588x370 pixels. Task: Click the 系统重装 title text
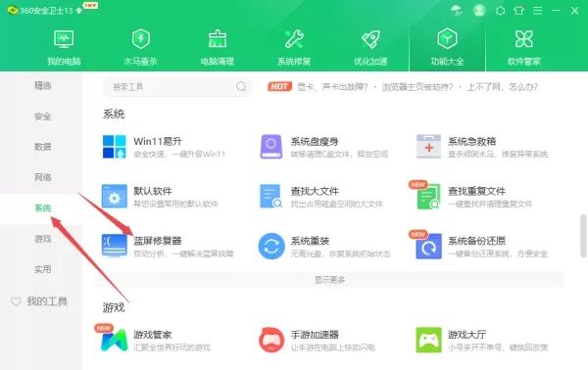(x=310, y=241)
